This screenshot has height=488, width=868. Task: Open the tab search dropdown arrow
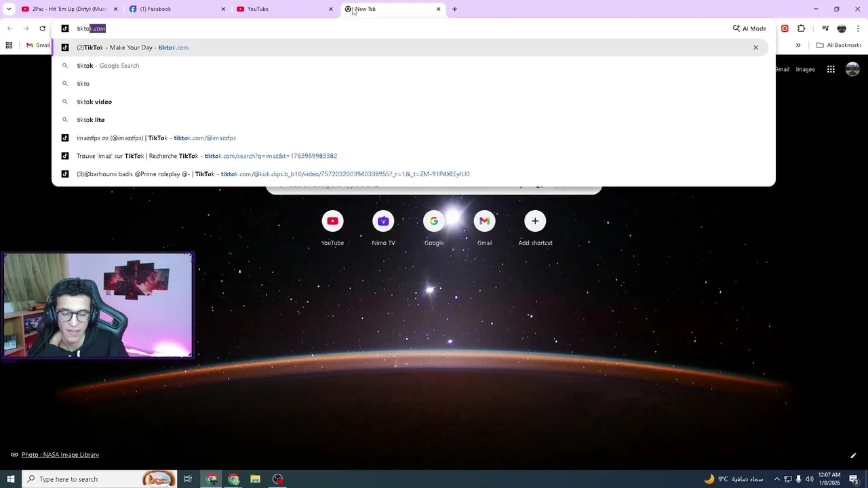(9, 9)
